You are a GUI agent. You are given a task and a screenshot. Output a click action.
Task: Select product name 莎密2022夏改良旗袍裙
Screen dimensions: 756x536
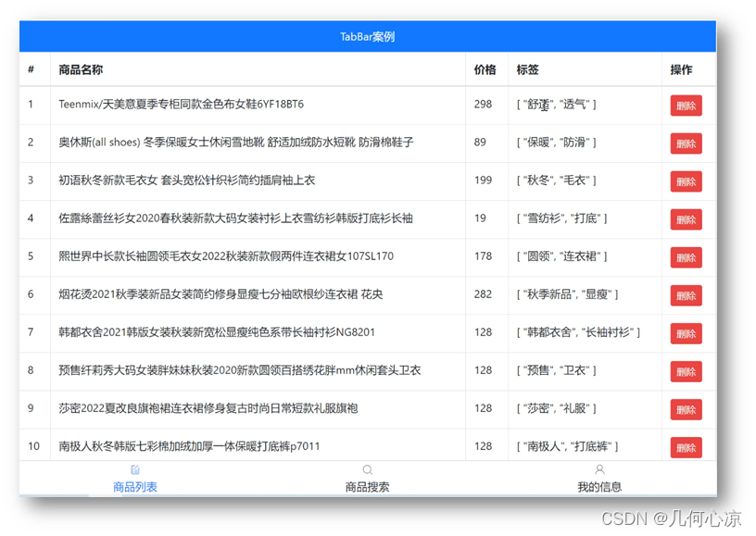(208, 408)
